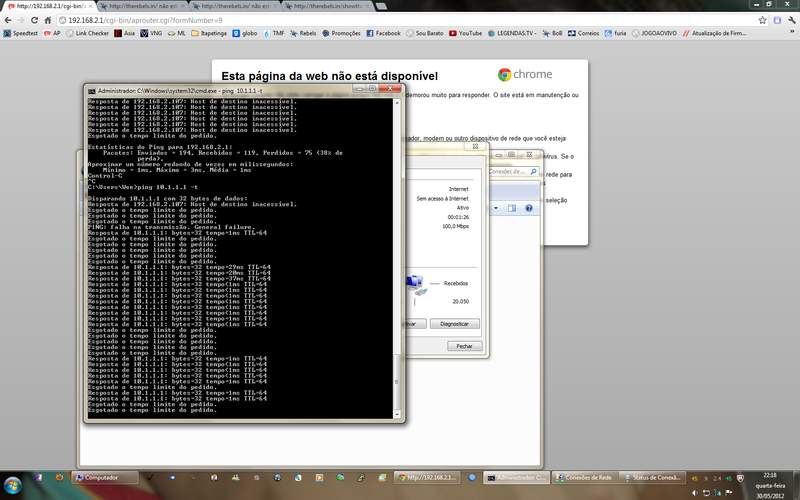Screen dimensions: 800x500
Task: Click the Action Center flag tray icon
Action: tap(729, 493)
